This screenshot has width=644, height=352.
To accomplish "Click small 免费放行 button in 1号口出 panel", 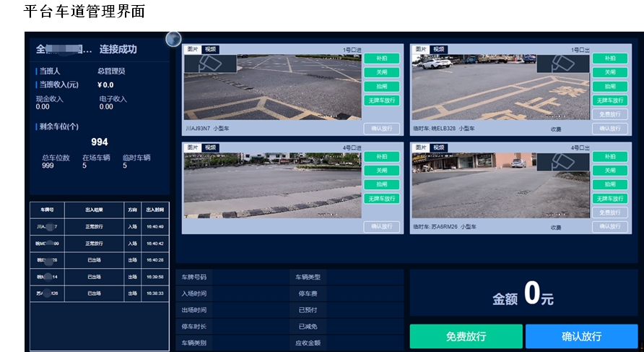I will point(609,114).
